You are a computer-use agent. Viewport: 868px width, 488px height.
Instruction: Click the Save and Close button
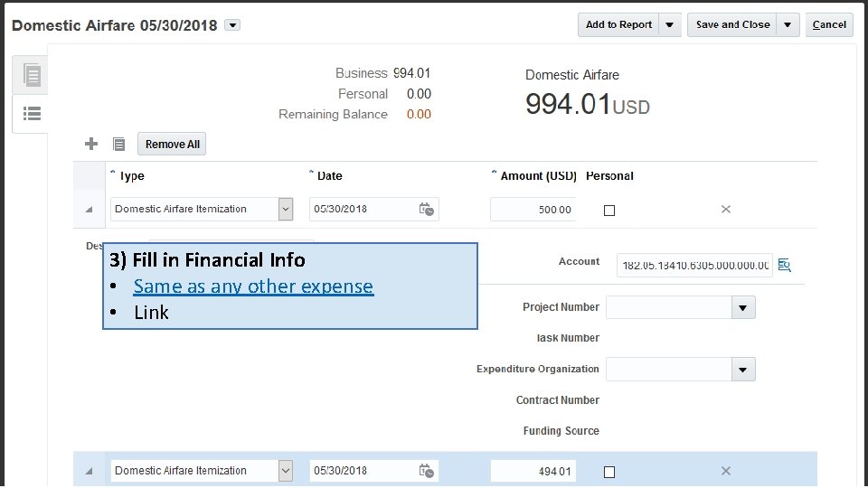(x=731, y=25)
